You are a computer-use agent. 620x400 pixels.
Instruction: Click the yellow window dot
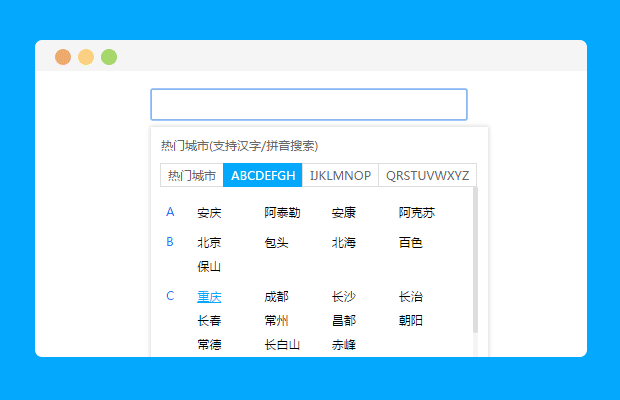86,57
